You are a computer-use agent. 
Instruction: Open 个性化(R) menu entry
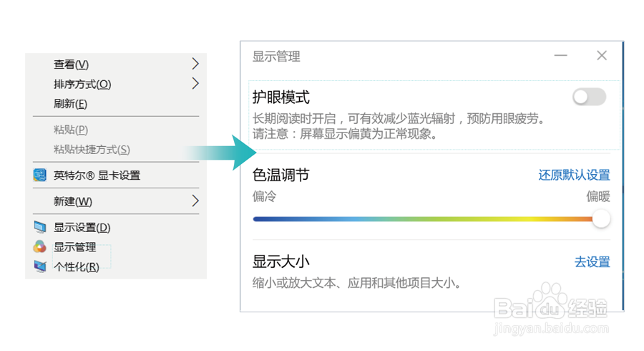pos(77,266)
